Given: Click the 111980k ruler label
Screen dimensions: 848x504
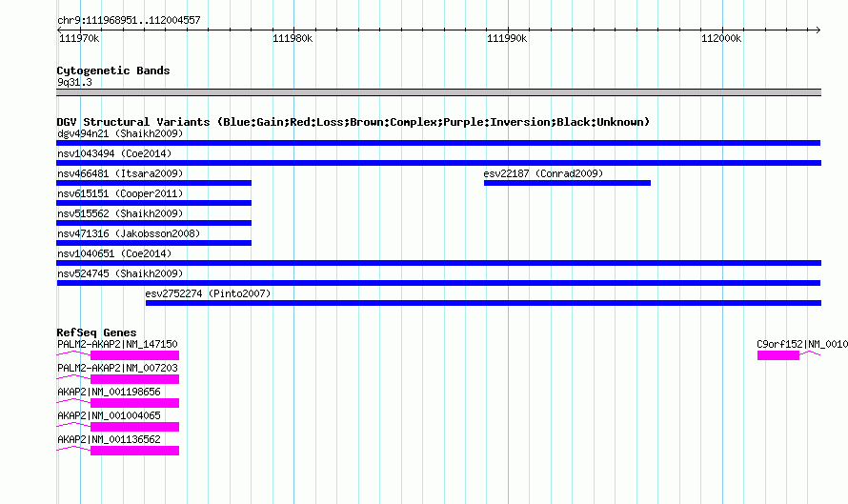Looking at the screenshot, I should [293, 38].
